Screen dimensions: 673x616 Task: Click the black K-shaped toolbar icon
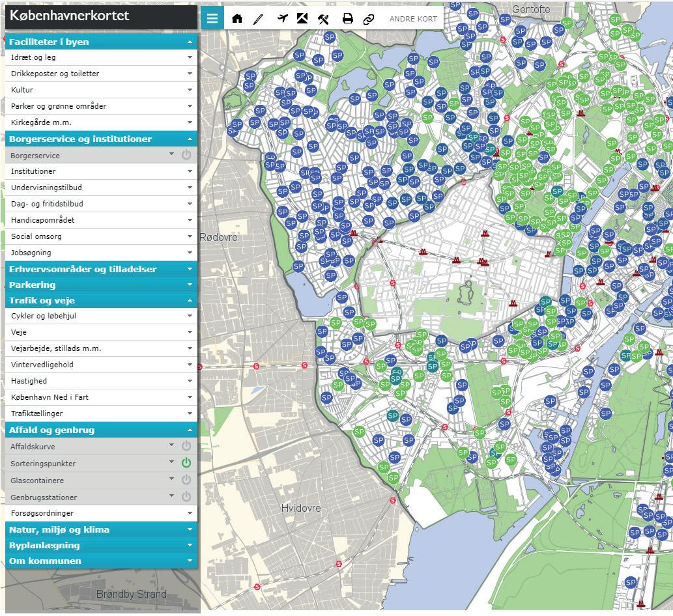coord(302,18)
